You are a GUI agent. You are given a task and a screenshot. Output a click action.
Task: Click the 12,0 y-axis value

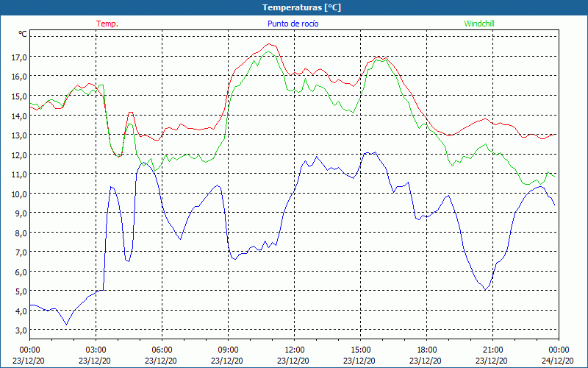[19, 155]
